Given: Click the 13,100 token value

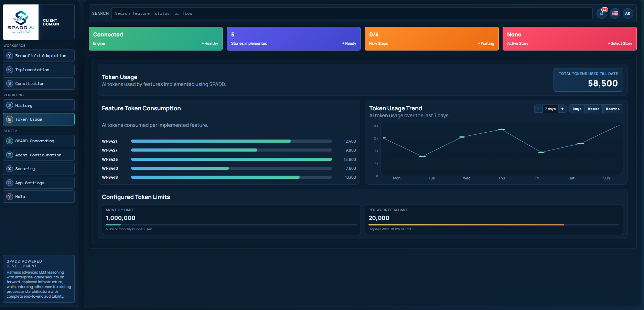Looking at the screenshot, I should [x=351, y=177].
